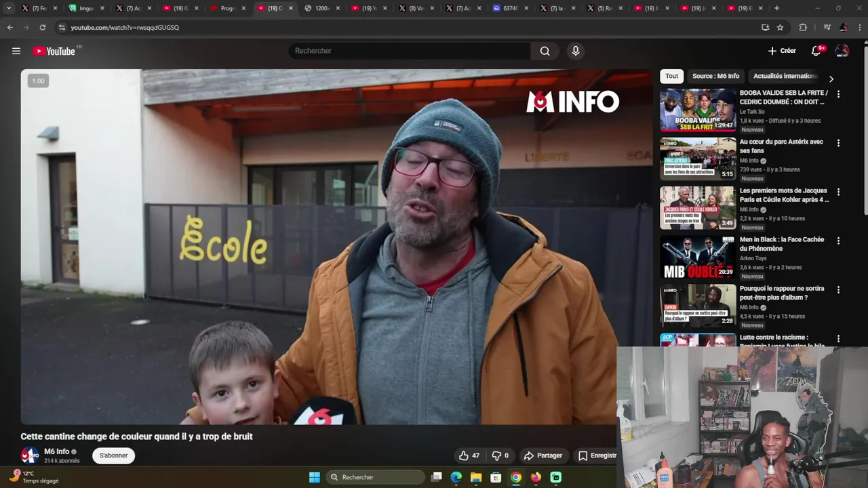Viewport: 868px width, 488px height.
Task: Click the M6 Info channel avatar below video
Action: (x=30, y=455)
